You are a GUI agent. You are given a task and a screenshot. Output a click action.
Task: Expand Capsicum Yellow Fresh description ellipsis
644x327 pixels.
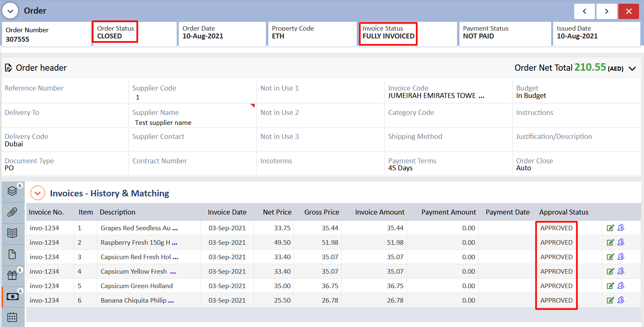(x=173, y=272)
